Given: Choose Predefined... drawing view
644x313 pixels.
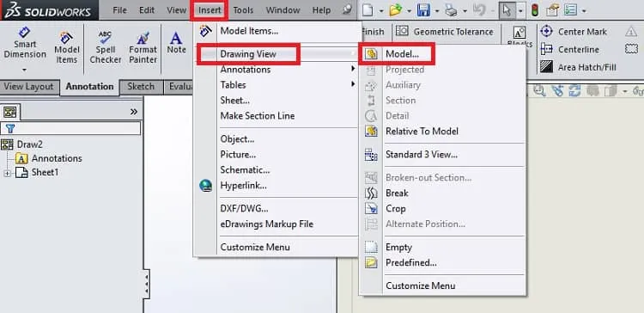Looking at the screenshot, I should [x=411, y=262].
